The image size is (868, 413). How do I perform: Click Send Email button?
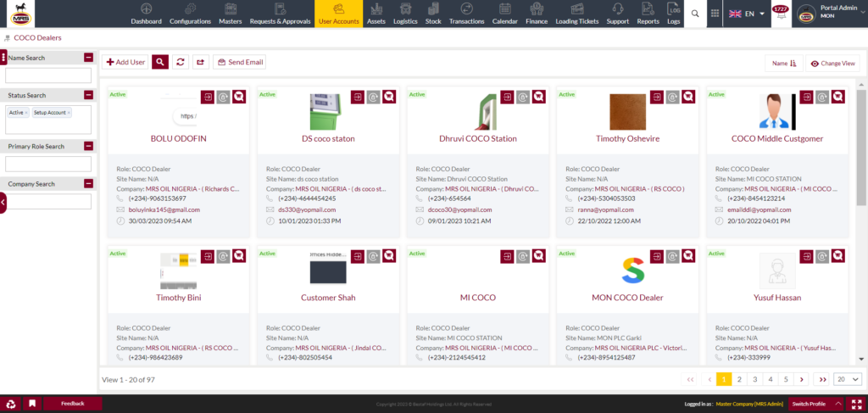pos(240,62)
